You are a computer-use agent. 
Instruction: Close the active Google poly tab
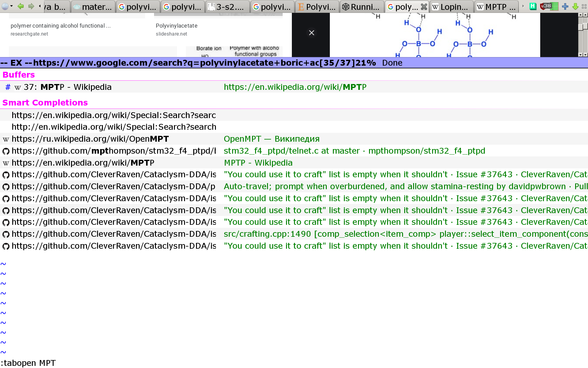click(x=424, y=7)
